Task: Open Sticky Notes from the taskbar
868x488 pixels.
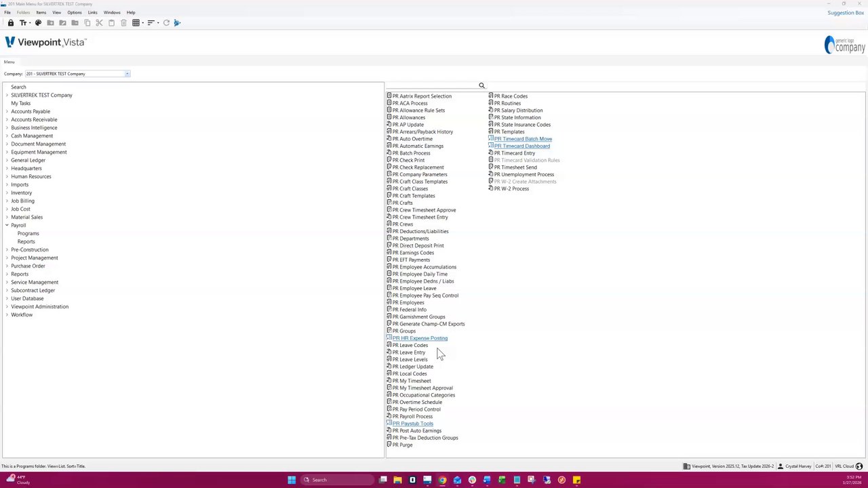Action: 576,480
